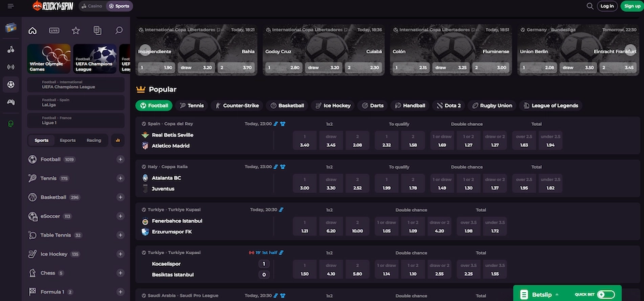Expand eSoccer with plus button
Screen dimensions: 644x301
pyautogui.click(x=121, y=216)
